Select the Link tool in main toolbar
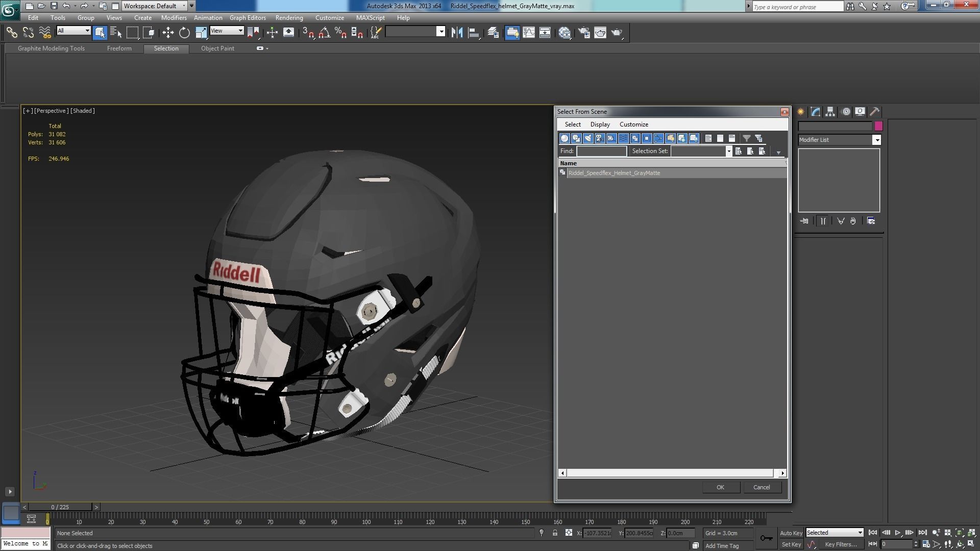 [x=11, y=33]
